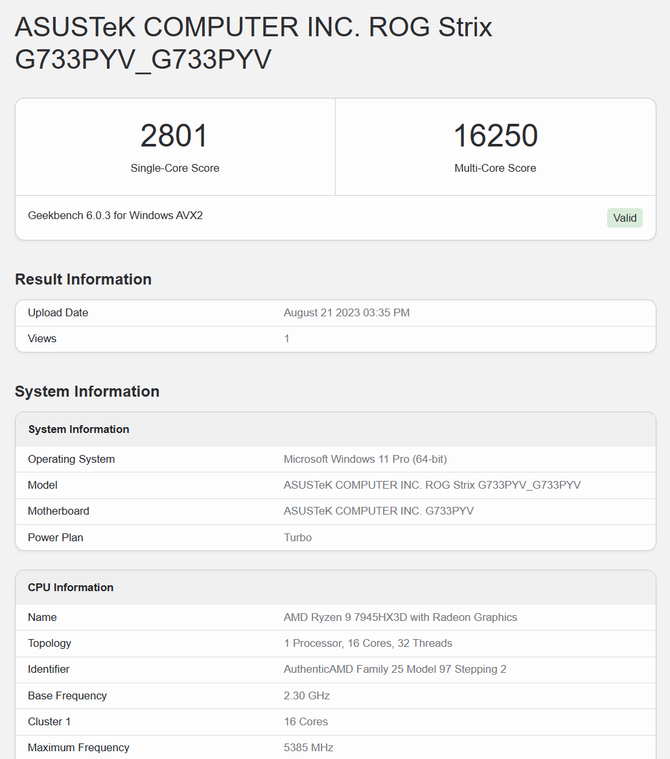Click the Views label
Image resolution: width=670 pixels, height=759 pixels.
click(x=42, y=339)
